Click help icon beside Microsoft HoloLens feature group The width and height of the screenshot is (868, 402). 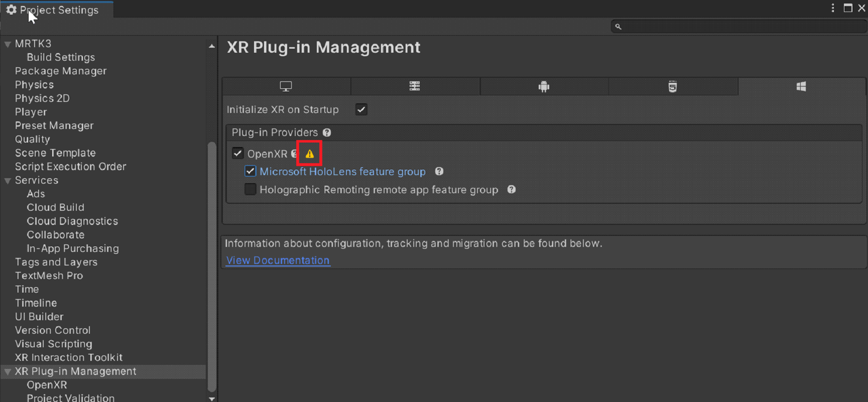[x=439, y=171]
